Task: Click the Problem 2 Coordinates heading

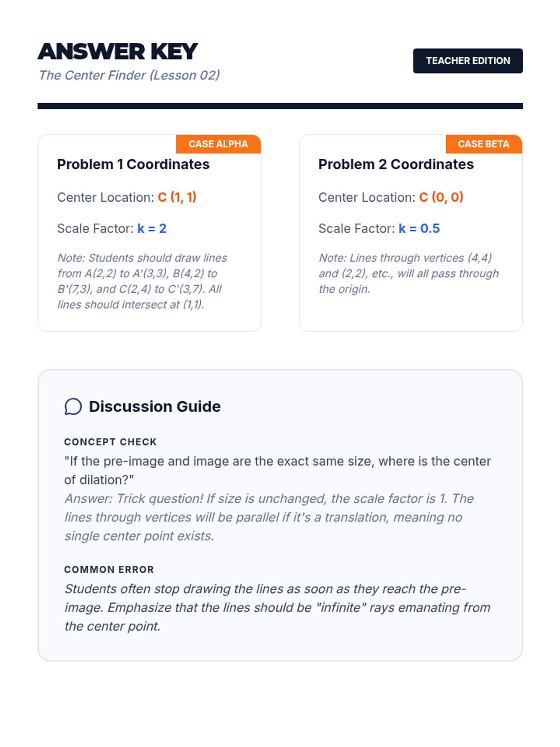Action: tap(396, 164)
